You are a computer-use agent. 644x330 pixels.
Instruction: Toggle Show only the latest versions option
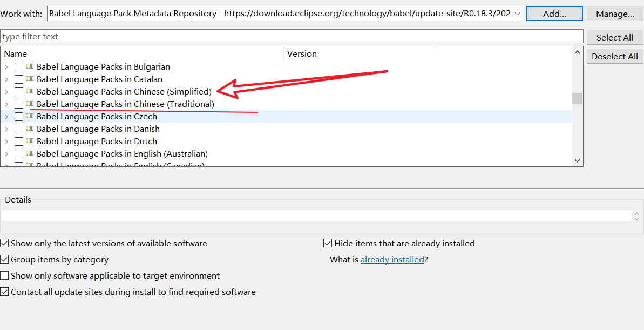pyautogui.click(x=4, y=243)
